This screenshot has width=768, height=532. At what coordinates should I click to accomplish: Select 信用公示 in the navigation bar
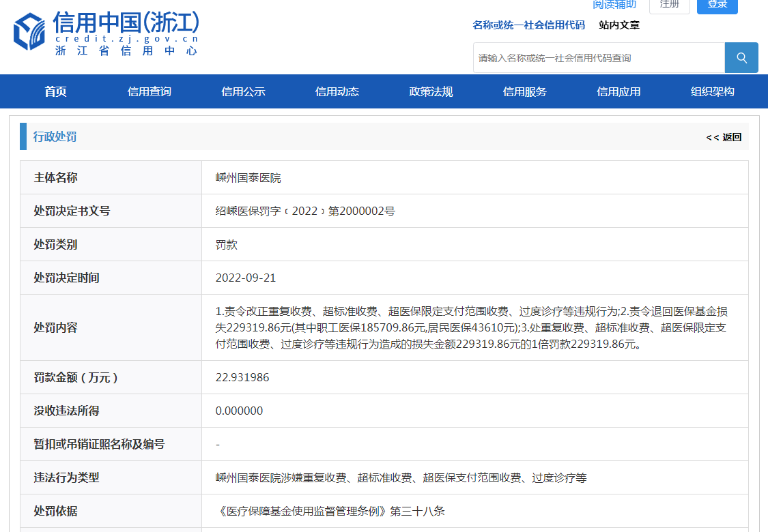point(243,92)
